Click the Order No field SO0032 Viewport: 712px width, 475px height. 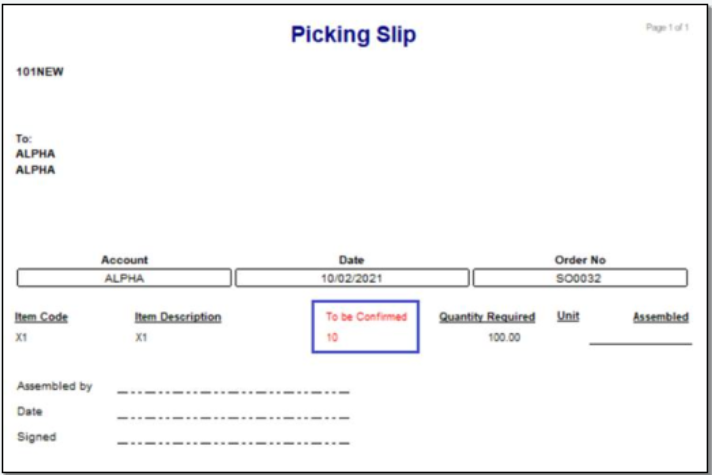pos(580,278)
